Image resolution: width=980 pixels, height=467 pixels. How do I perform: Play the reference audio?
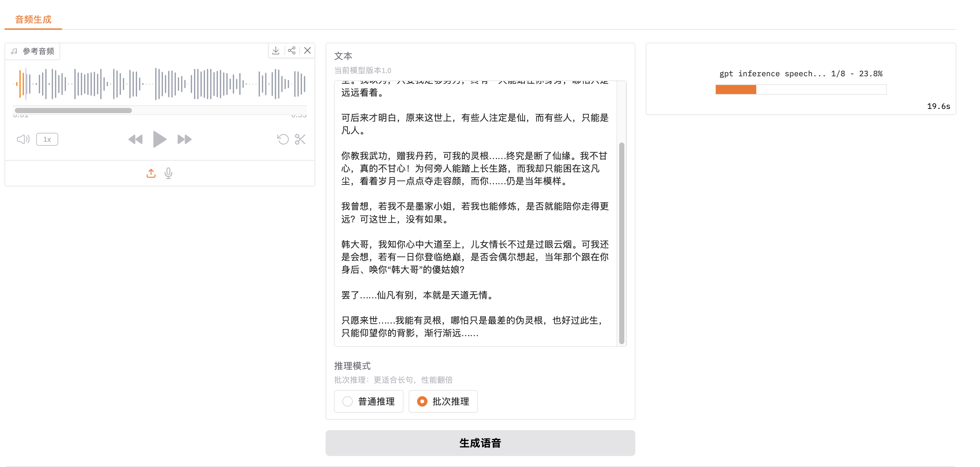pos(159,139)
